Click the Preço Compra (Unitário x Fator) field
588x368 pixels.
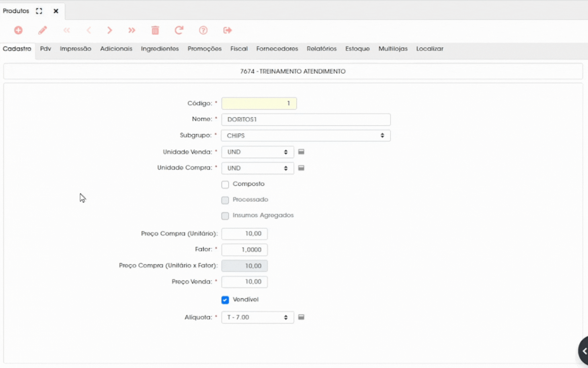(244, 266)
